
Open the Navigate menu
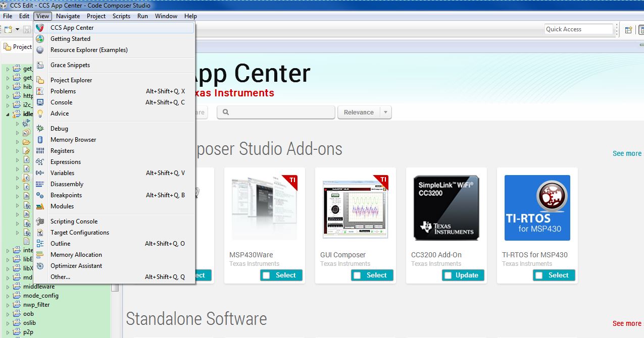pos(68,16)
